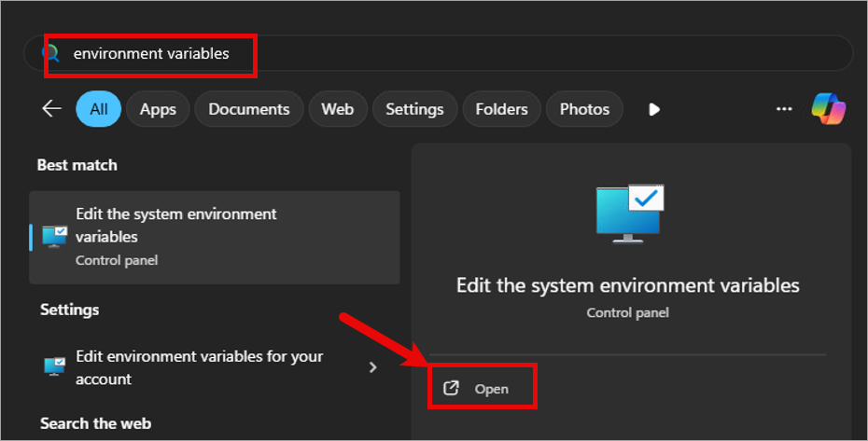868x441 pixels.
Task: Switch to the Documents filter tab
Action: 249,109
